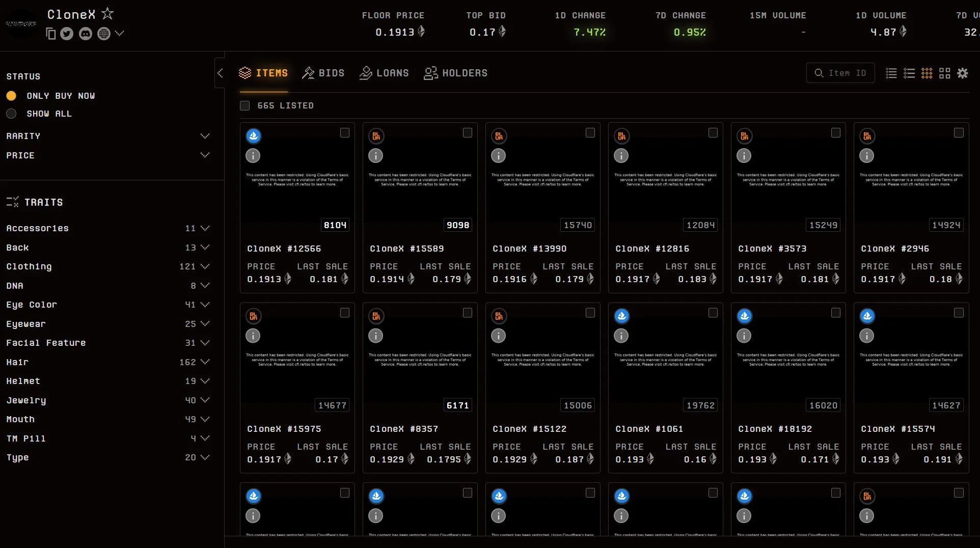Click the OpenSea badge on CloneX #1061
Viewport: 980px width, 548px height.
coord(621,316)
